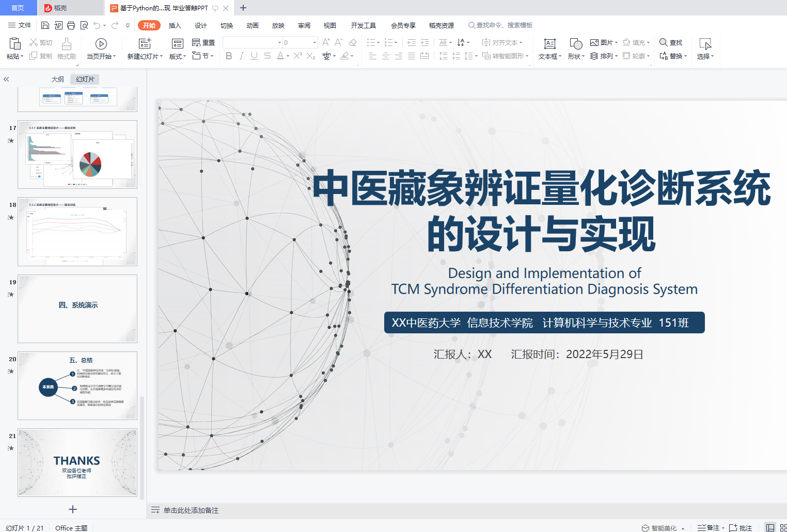Click the font color A swatch
Viewport: 787px width, 532px height.
(280, 56)
